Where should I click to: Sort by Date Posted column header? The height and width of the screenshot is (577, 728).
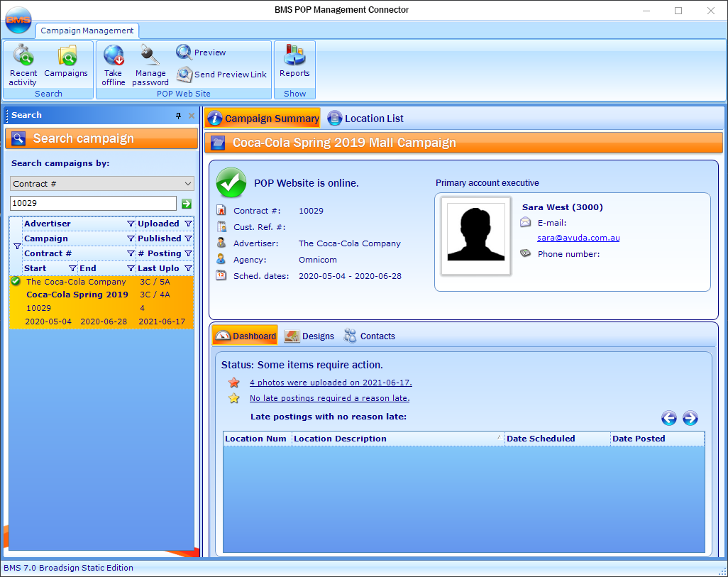[657, 439]
